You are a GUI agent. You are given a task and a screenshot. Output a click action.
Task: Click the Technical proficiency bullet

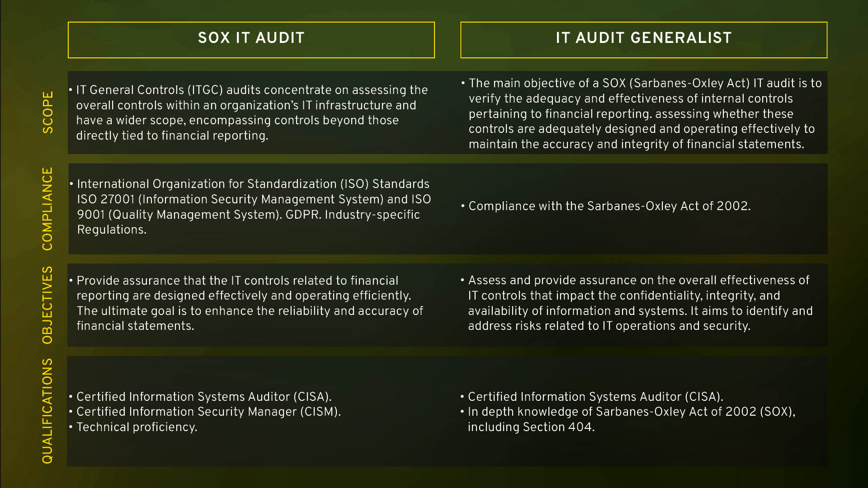click(137, 427)
